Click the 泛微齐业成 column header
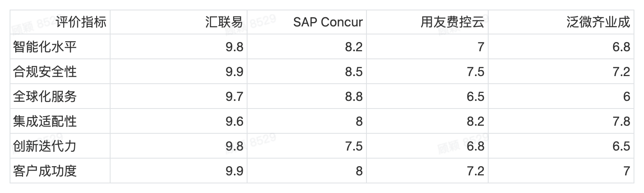 (598, 22)
